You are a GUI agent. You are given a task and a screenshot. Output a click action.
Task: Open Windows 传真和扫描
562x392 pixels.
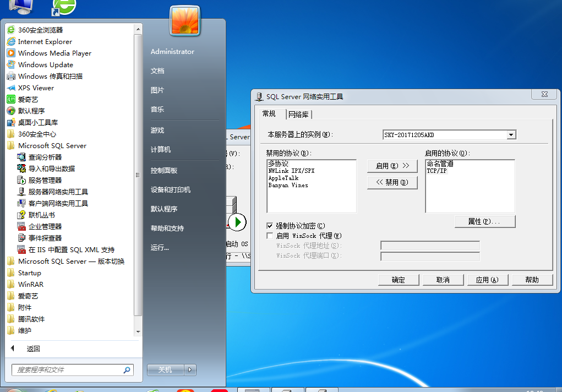point(45,76)
